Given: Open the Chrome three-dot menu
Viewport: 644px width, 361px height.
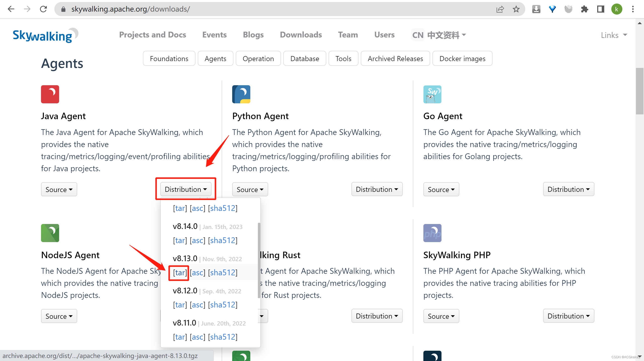Looking at the screenshot, I should tap(633, 9).
